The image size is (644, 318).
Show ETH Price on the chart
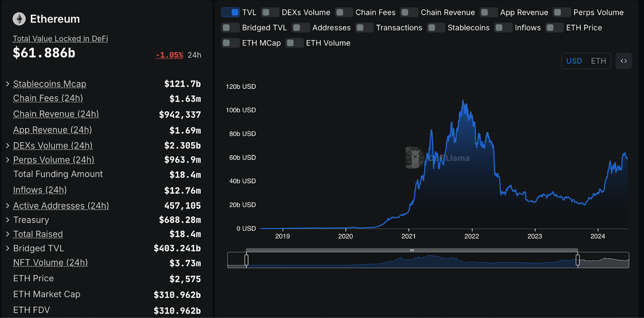555,28
